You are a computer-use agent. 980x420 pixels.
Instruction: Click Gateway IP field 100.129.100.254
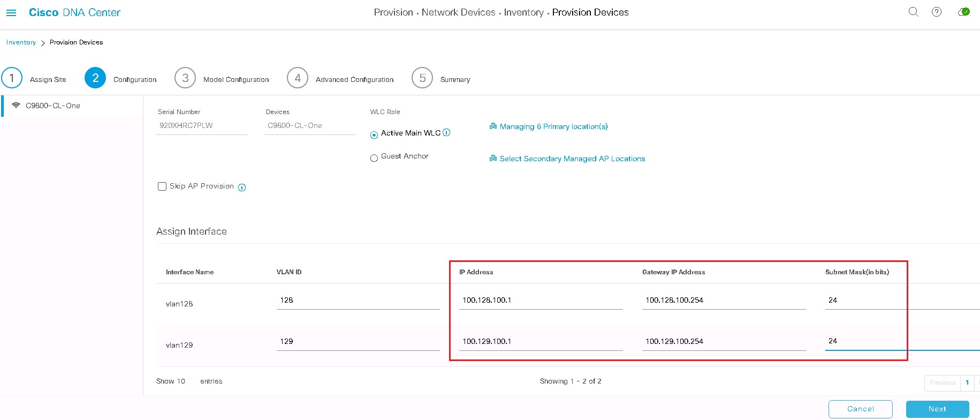[724, 342]
